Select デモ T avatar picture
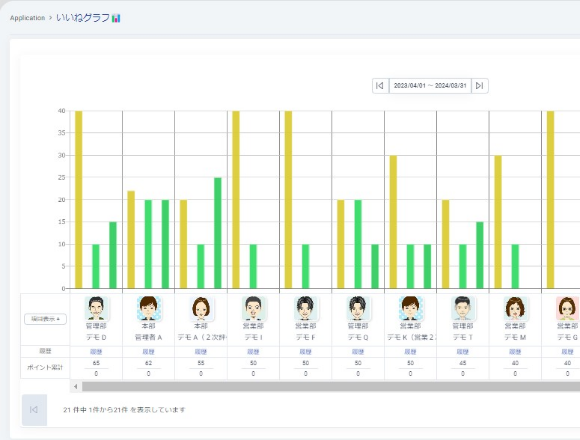The image size is (580, 440). pyautogui.click(x=463, y=308)
